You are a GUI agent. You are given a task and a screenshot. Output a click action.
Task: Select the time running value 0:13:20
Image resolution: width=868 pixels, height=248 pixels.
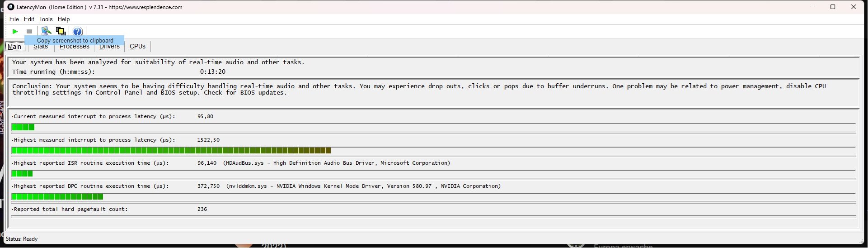(x=213, y=72)
